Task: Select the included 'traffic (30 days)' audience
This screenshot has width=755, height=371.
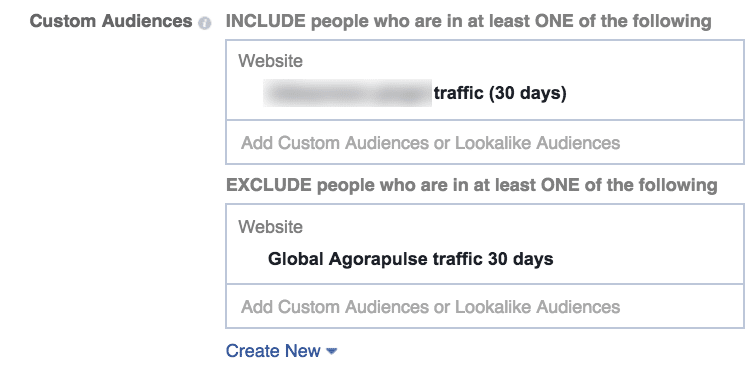Action: pos(415,93)
